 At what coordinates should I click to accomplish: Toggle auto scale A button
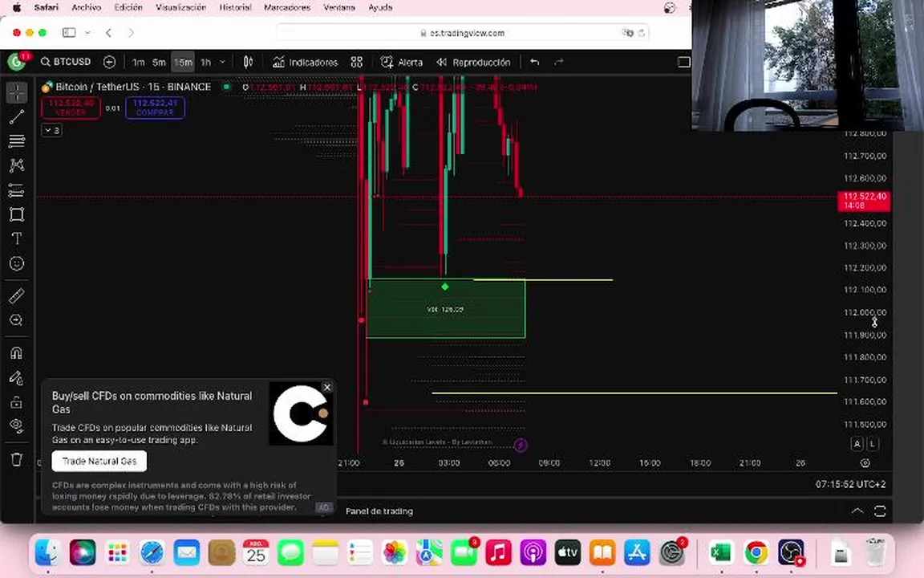point(857,443)
